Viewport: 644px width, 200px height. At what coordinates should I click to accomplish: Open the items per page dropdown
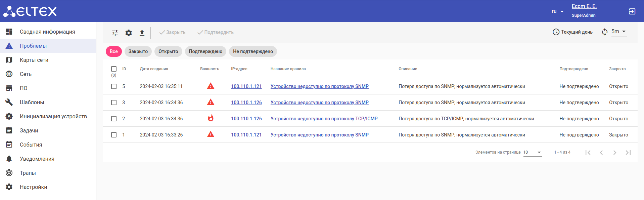pos(533,152)
